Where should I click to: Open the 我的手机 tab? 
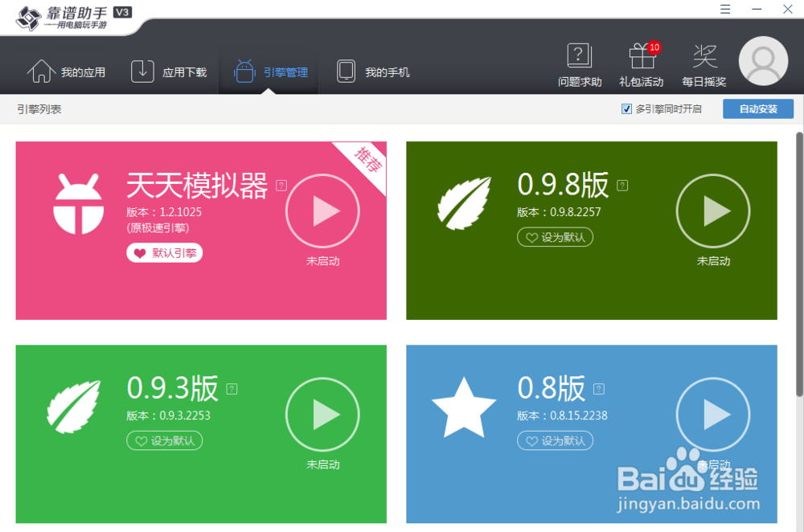pos(373,72)
